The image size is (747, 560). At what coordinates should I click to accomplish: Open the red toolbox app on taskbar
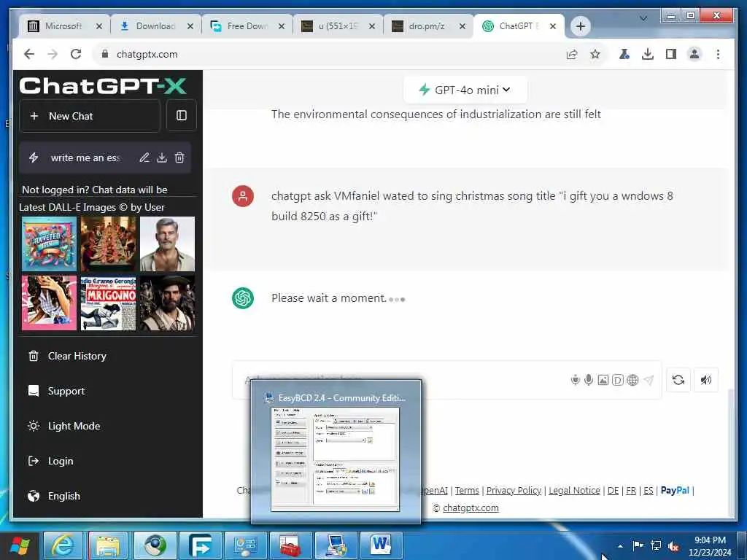tap(290, 545)
